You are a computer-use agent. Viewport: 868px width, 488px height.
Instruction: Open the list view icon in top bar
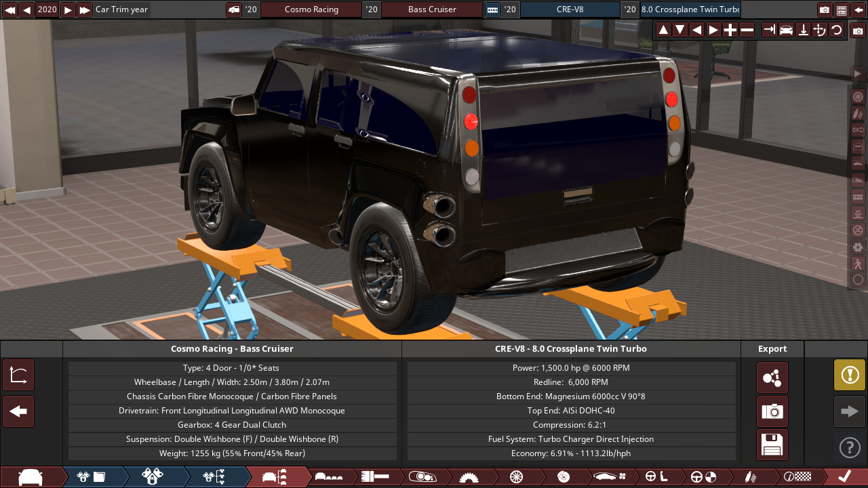[842, 10]
